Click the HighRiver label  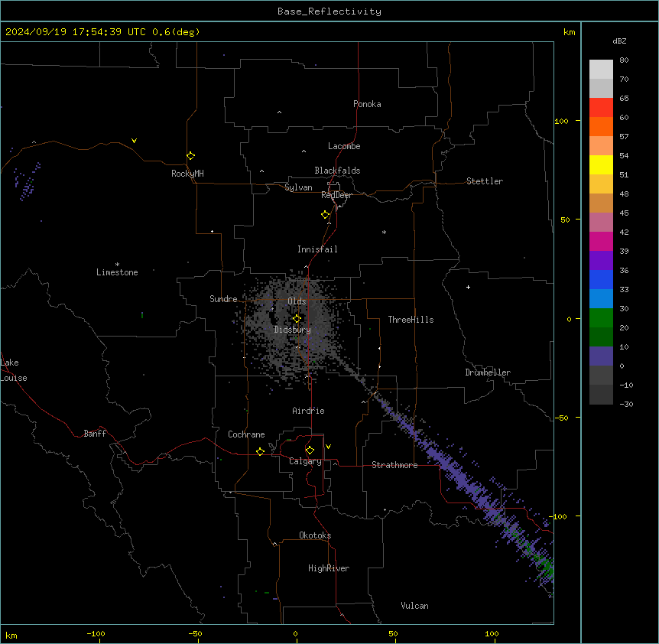[x=329, y=568]
